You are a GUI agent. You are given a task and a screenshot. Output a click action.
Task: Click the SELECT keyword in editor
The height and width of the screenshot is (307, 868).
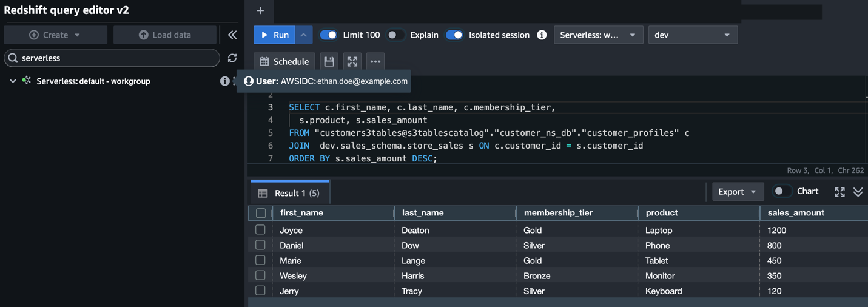tap(304, 107)
